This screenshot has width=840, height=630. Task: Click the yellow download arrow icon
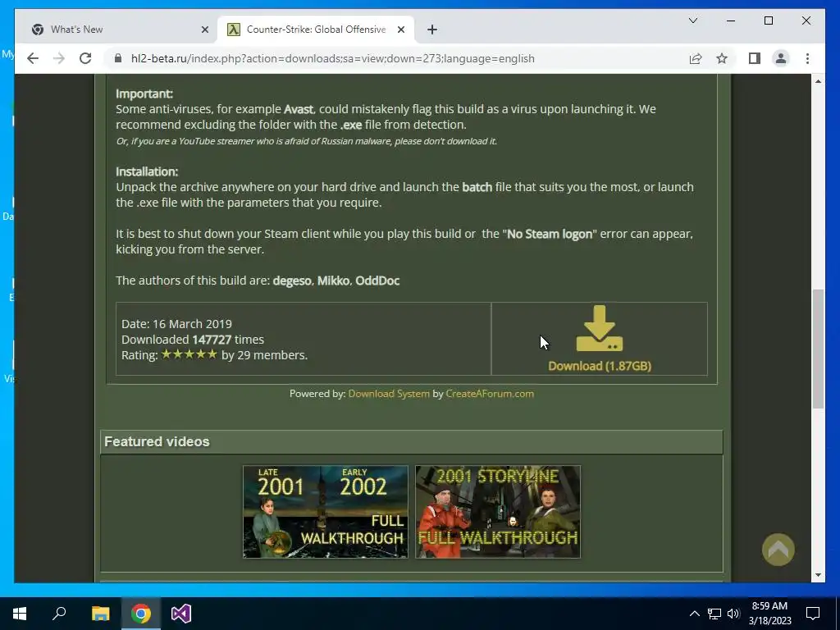pyautogui.click(x=600, y=328)
